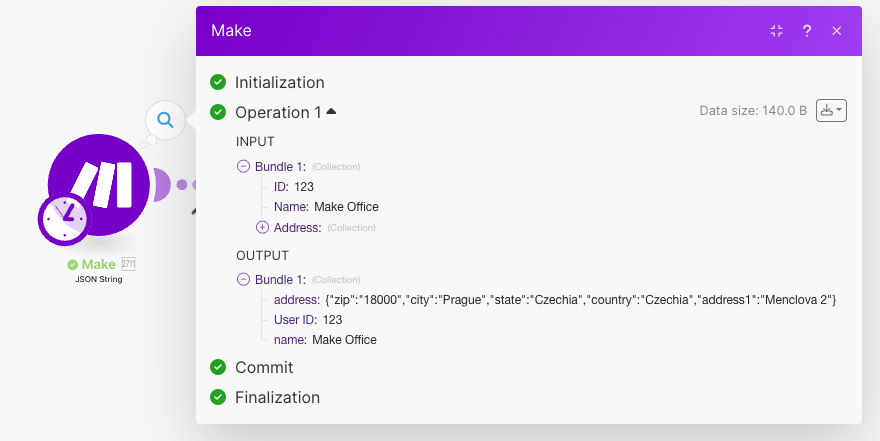Click the help question mark icon
The height and width of the screenshot is (441, 880).
807,31
